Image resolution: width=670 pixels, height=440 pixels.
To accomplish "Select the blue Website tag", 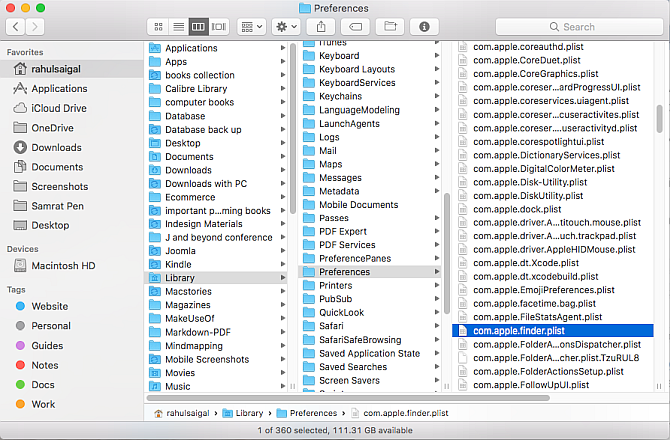I will [x=72, y=306].
